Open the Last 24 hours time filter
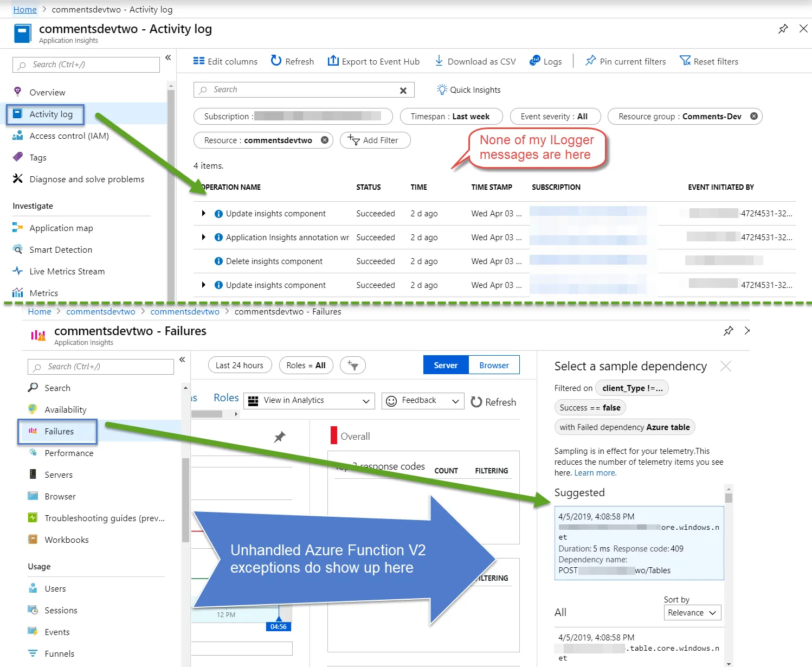812x667 pixels. (240, 365)
